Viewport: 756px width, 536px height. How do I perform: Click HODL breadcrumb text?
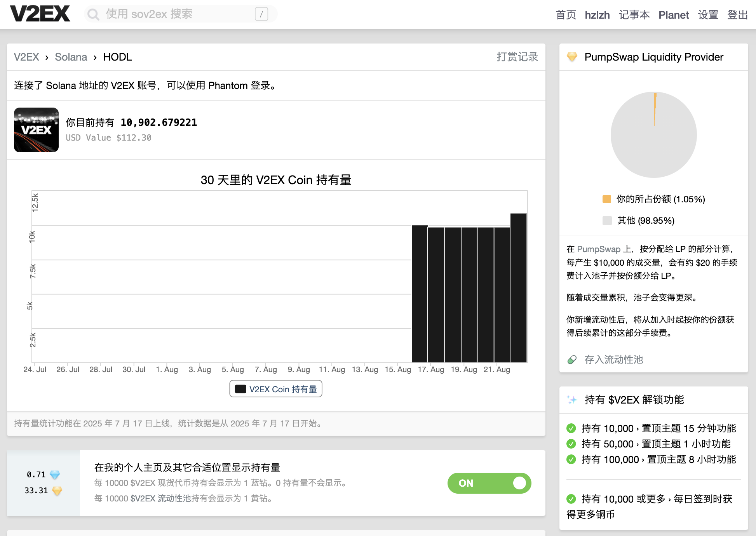click(x=118, y=57)
